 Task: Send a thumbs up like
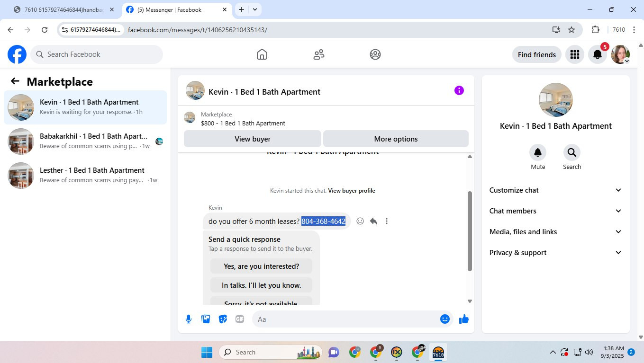464,319
